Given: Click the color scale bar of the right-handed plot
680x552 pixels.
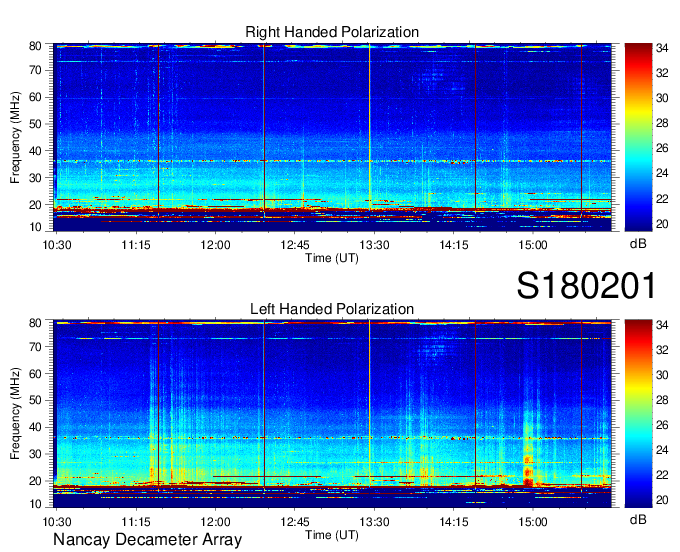Looking at the screenshot, I should pyautogui.click(x=638, y=137).
